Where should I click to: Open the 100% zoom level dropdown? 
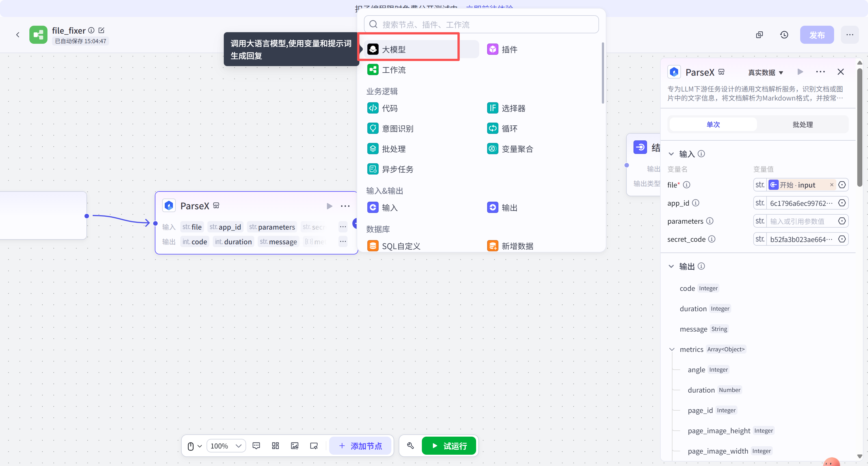[226, 446]
